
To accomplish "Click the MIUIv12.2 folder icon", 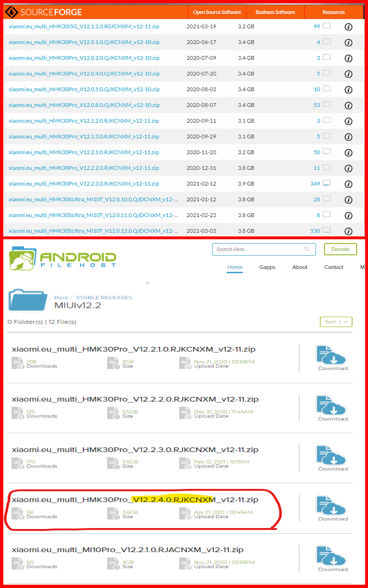I will [28, 300].
